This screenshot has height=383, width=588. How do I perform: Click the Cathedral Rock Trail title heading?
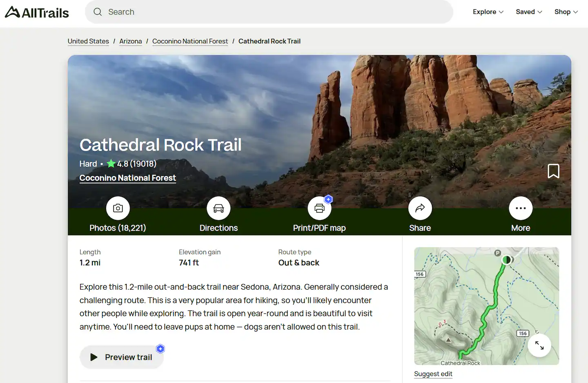(160, 145)
